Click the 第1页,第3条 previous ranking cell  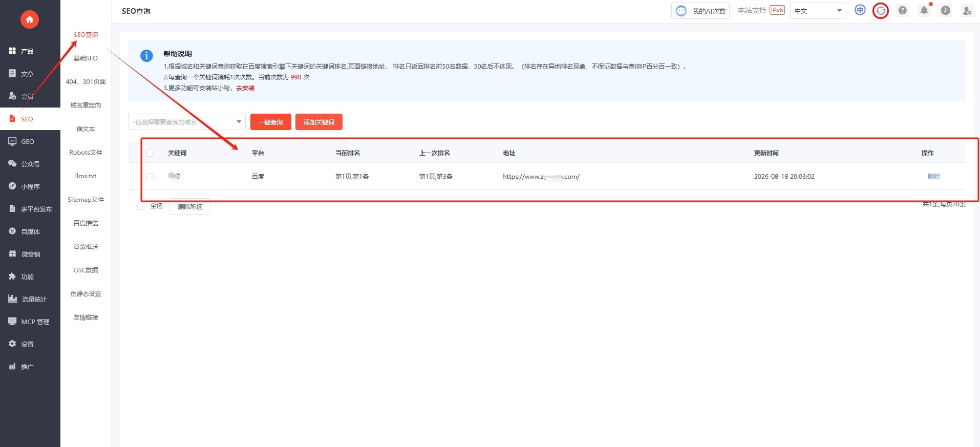pos(436,177)
